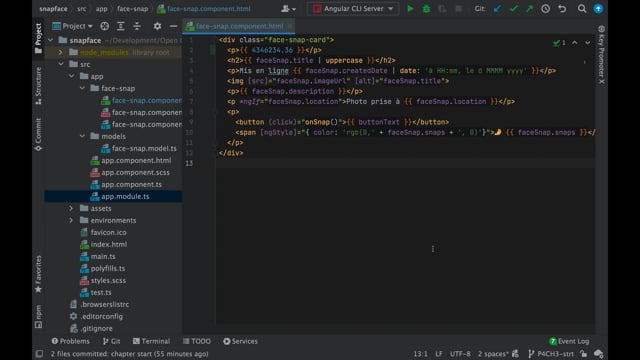Screen dimensions: 640x360
Task: Expand the node_modules folder
Action: point(61,52)
